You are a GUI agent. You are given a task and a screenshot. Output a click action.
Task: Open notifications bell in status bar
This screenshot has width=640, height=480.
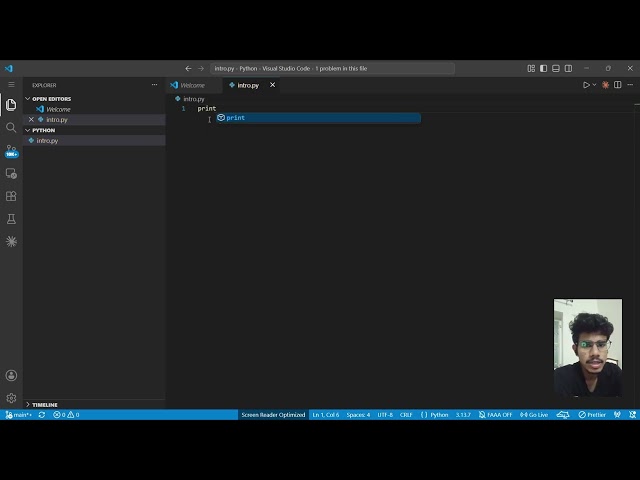click(632, 415)
